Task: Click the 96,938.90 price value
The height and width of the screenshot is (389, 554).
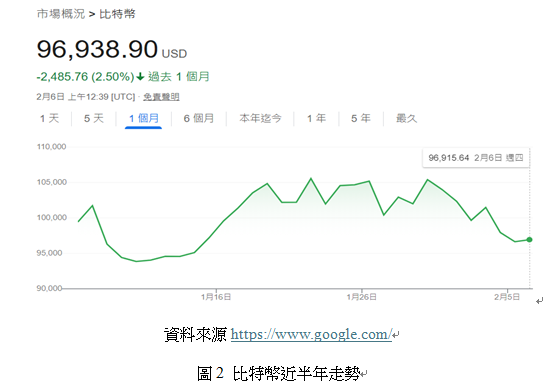Action: pyautogui.click(x=97, y=49)
